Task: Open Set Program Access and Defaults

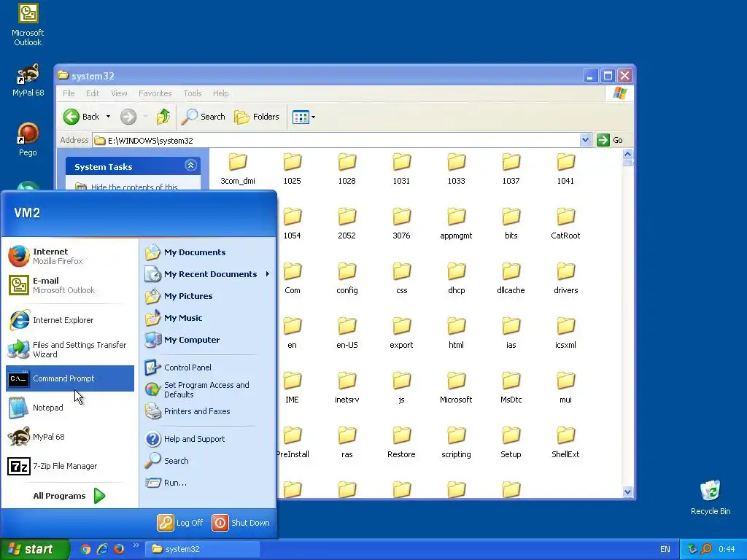Action: pyautogui.click(x=208, y=389)
